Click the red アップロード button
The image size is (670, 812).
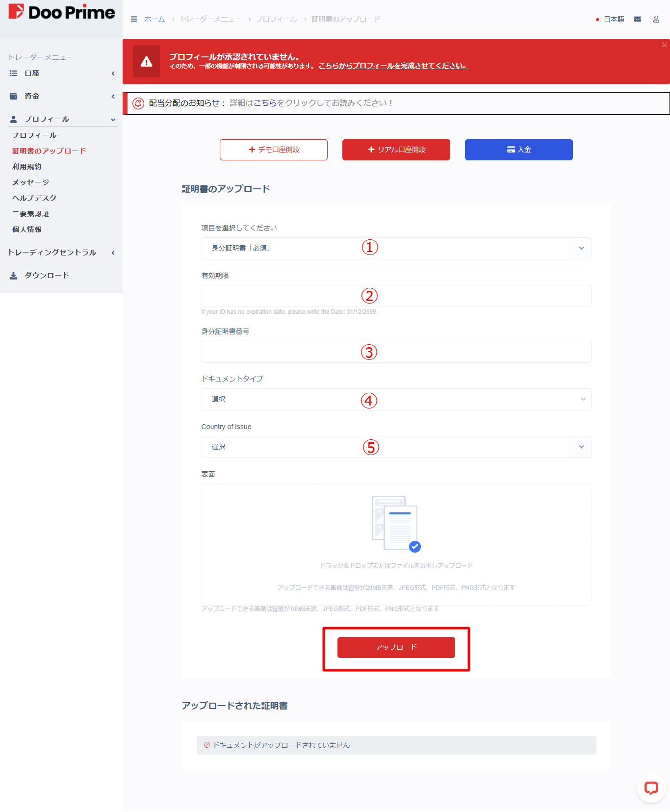[396, 647]
